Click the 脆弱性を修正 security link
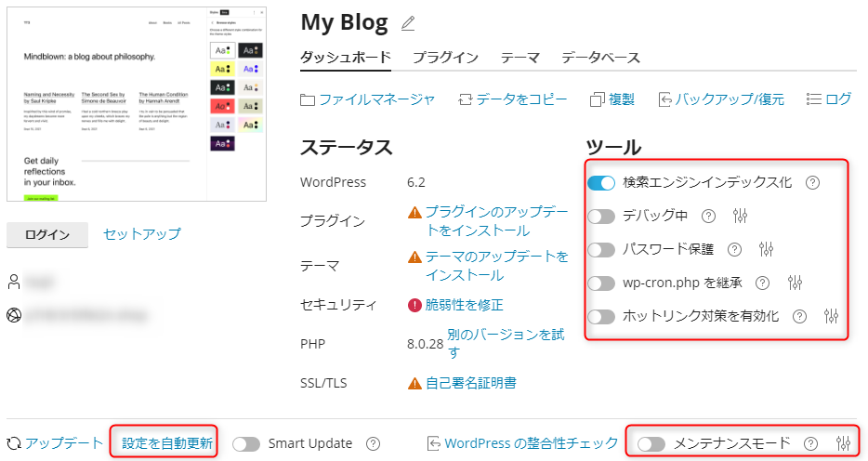The image size is (868, 461). coord(465,304)
